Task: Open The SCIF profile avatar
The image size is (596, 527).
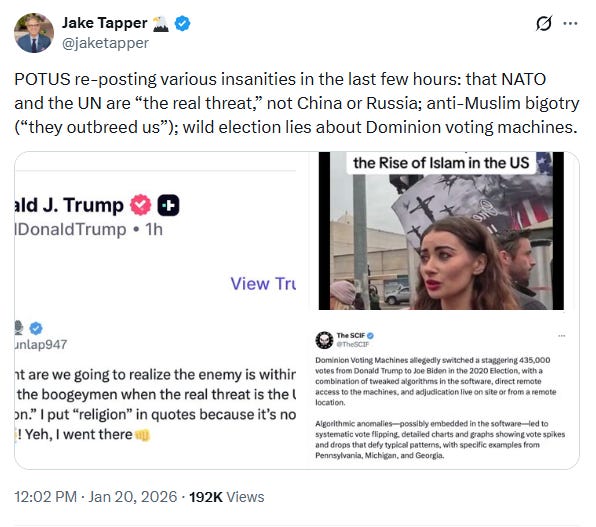Action: pos(324,340)
